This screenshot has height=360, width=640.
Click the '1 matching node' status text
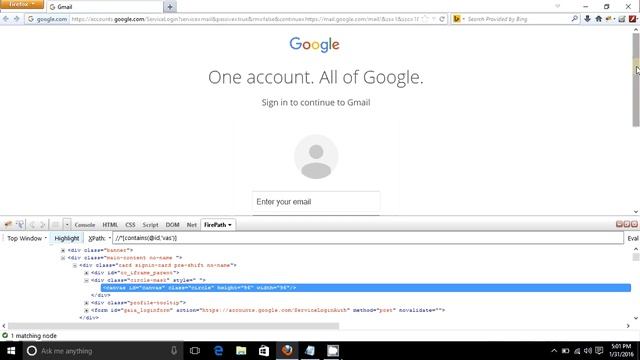(33, 336)
